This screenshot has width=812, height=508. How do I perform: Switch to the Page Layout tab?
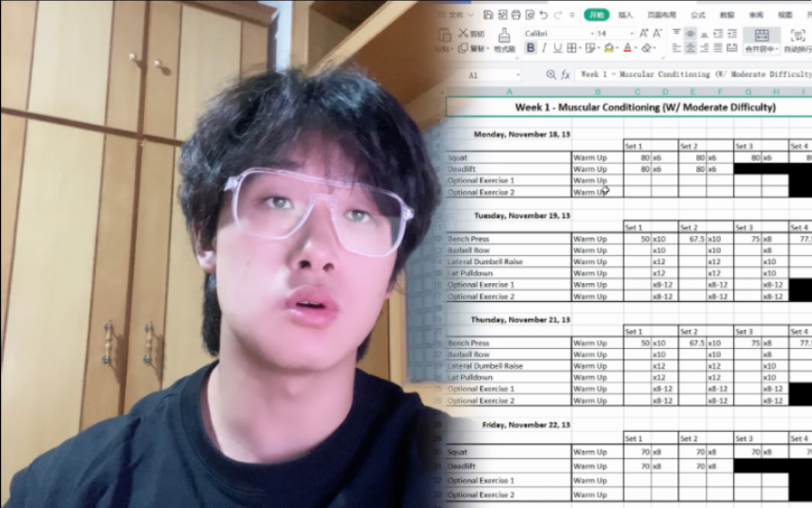pos(661,15)
